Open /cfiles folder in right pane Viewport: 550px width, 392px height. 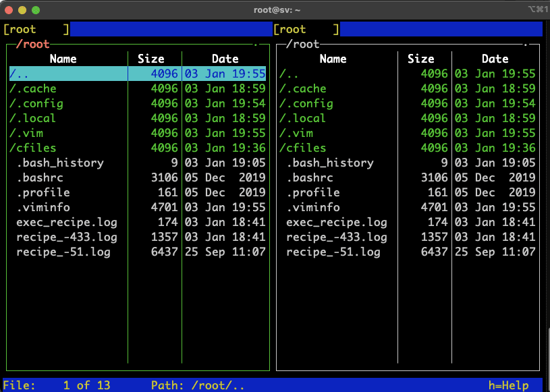click(408, 148)
